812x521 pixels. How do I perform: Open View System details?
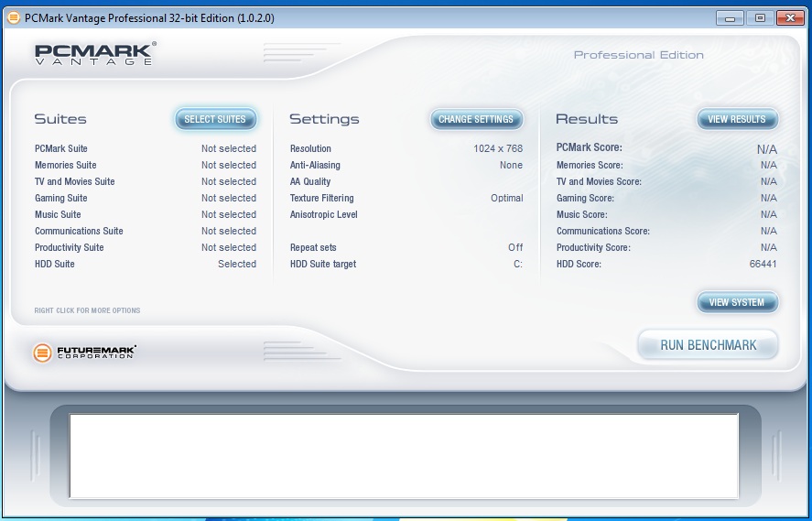(x=737, y=302)
